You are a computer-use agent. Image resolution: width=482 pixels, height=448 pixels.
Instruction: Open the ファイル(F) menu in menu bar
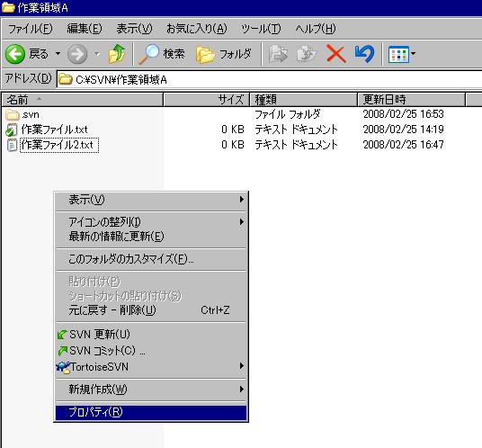[x=31, y=29]
